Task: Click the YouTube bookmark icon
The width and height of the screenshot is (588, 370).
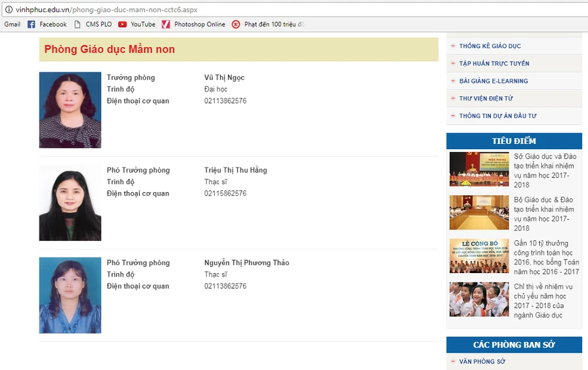Action: (x=122, y=24)
